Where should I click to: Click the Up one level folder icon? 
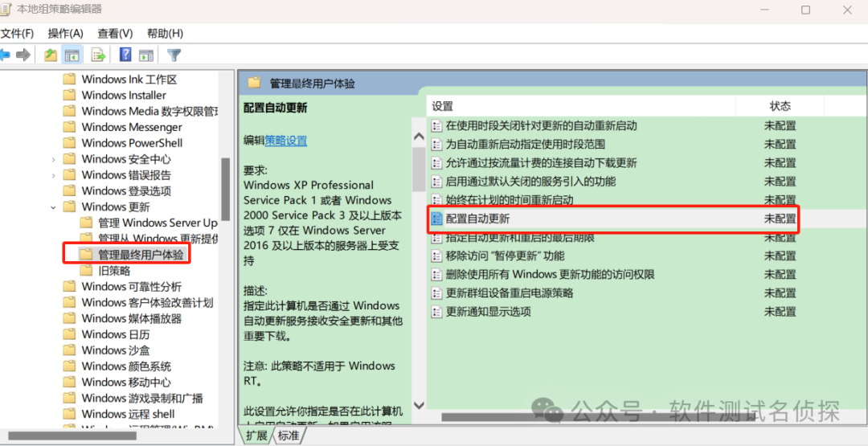click(51, 55)
